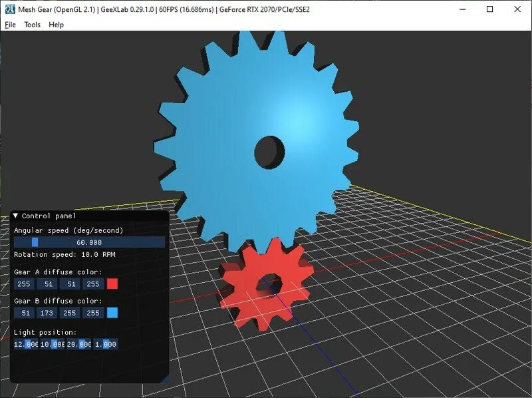Minimize the Mesh Gear window
The image size is (532, 398).
click(462, 9)
